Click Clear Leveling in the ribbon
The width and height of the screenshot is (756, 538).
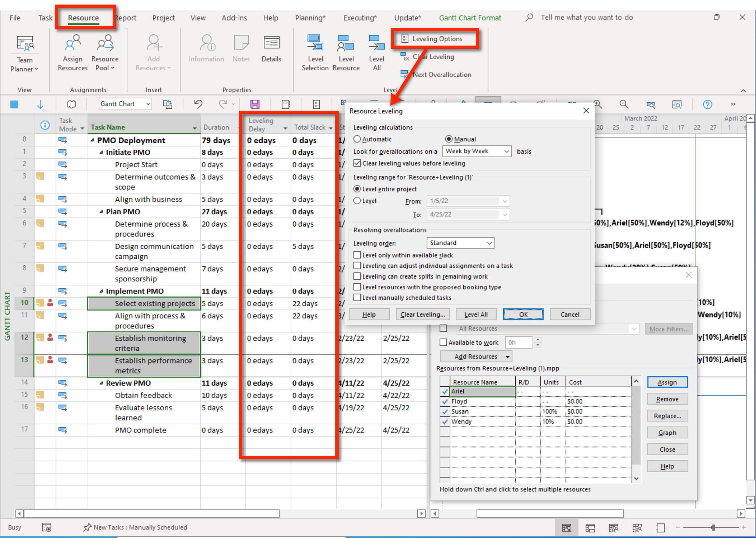click(x=427, y=57)
